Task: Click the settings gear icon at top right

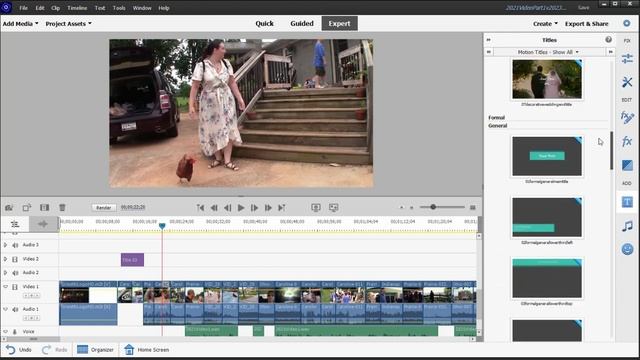Action: pos(627,24)
